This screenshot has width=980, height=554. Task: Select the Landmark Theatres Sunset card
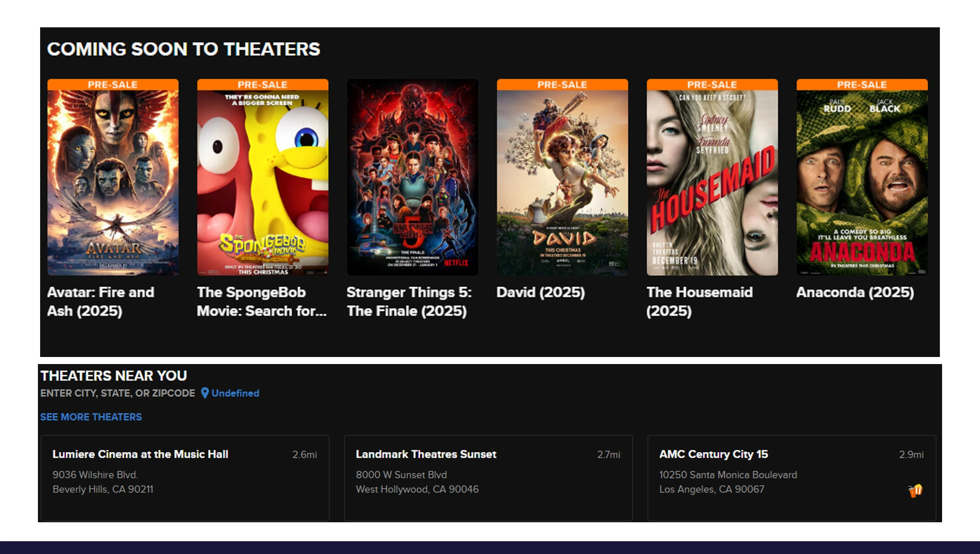pyautogui.click(x=488, y=478)
